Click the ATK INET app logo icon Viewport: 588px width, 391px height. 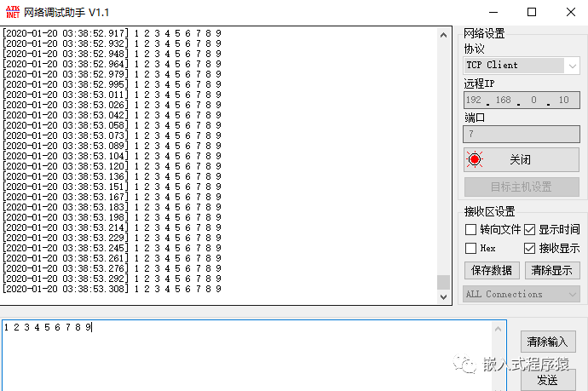13,12
